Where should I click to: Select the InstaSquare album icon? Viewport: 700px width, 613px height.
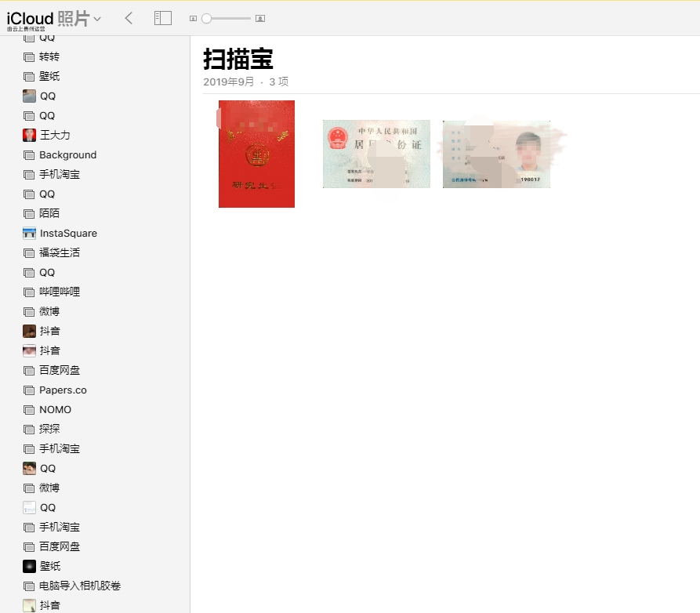pyautogui.click(x=29, y=233)
